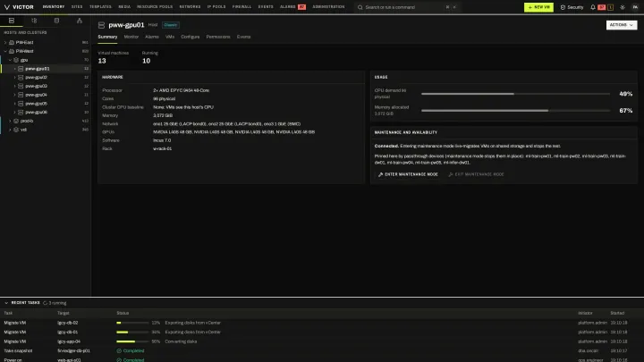Click the prod-b cluster icon

[x=16, y=121]
